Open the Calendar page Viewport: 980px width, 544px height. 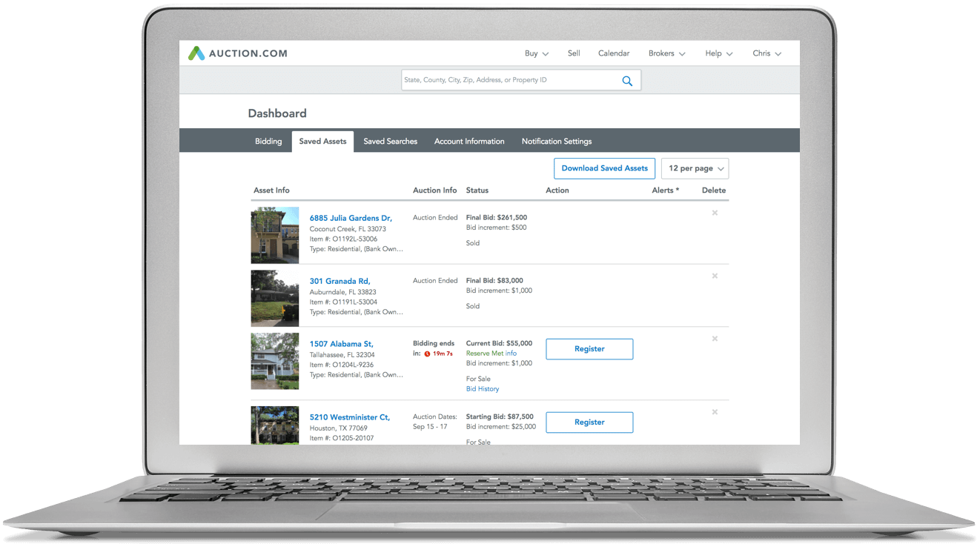coord(614,53)
